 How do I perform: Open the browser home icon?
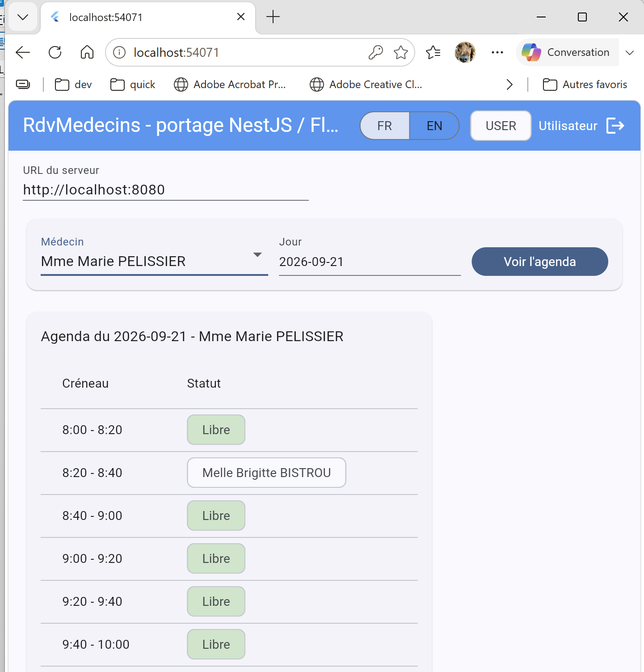click(x=87, y=52)
